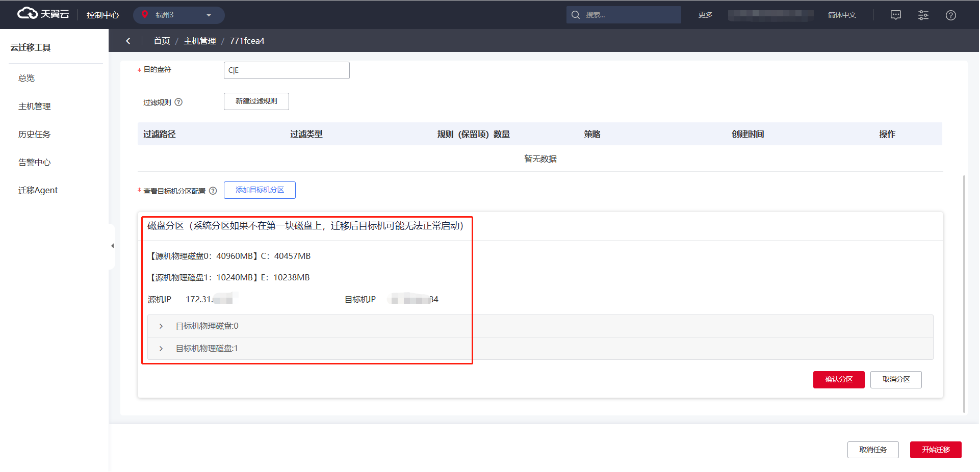Click the back arrow in breadcrumb bar

pos(128,41)
